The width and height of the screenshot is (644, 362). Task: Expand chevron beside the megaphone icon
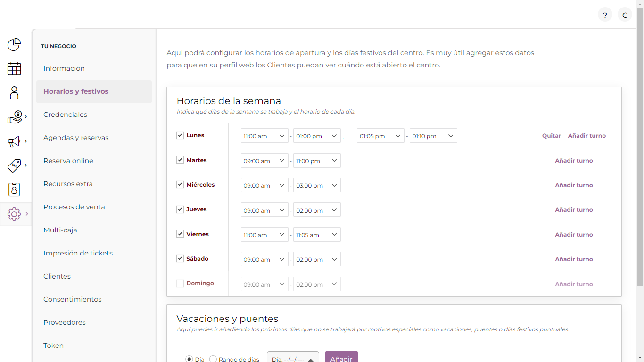(x=25, y=141)
